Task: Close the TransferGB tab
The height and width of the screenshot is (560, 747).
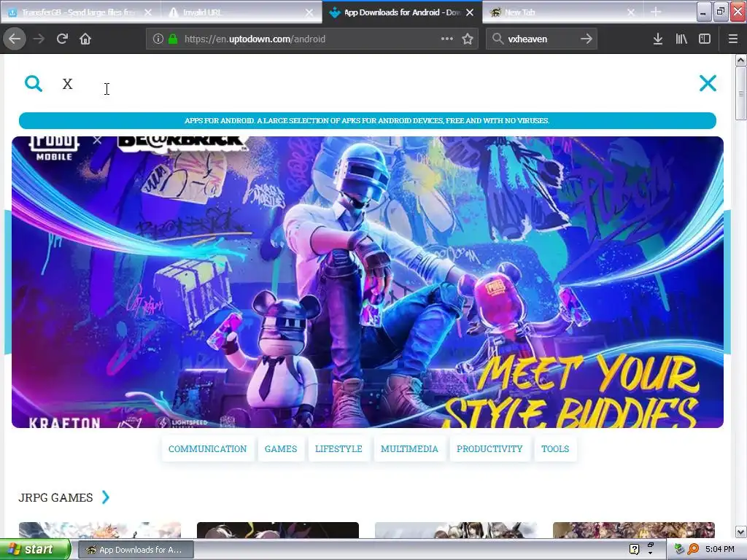Action: (x=148, y=12)
